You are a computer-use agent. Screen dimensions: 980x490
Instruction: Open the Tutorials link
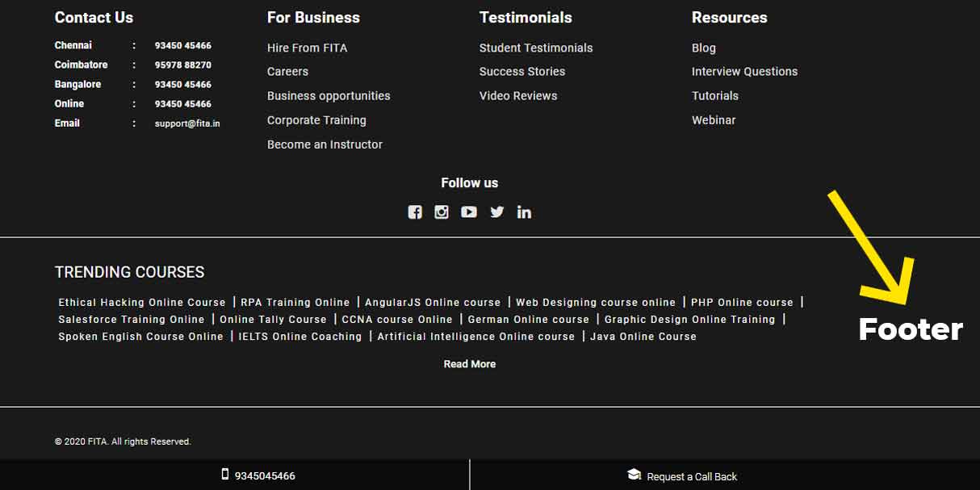715,95
